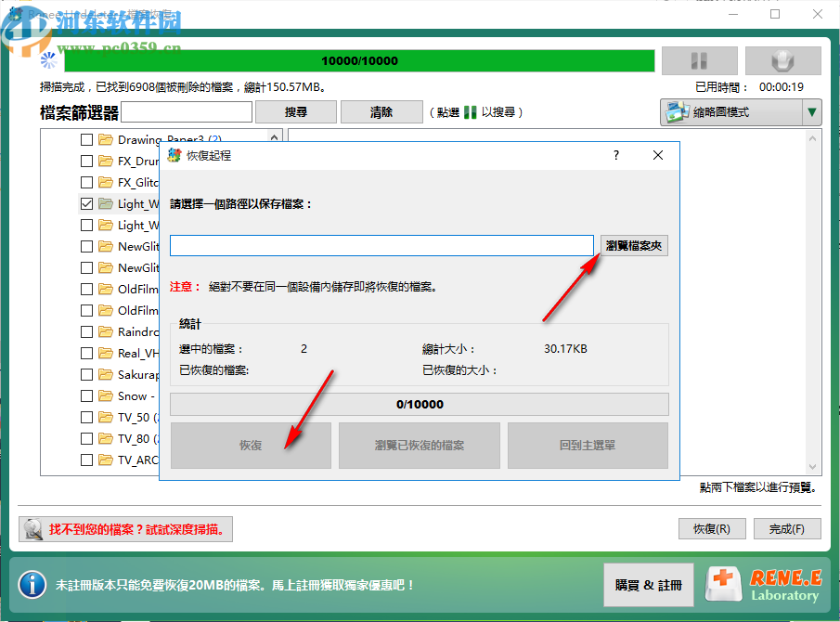Click the 恢復(R) button in main window

coord(711,529)
